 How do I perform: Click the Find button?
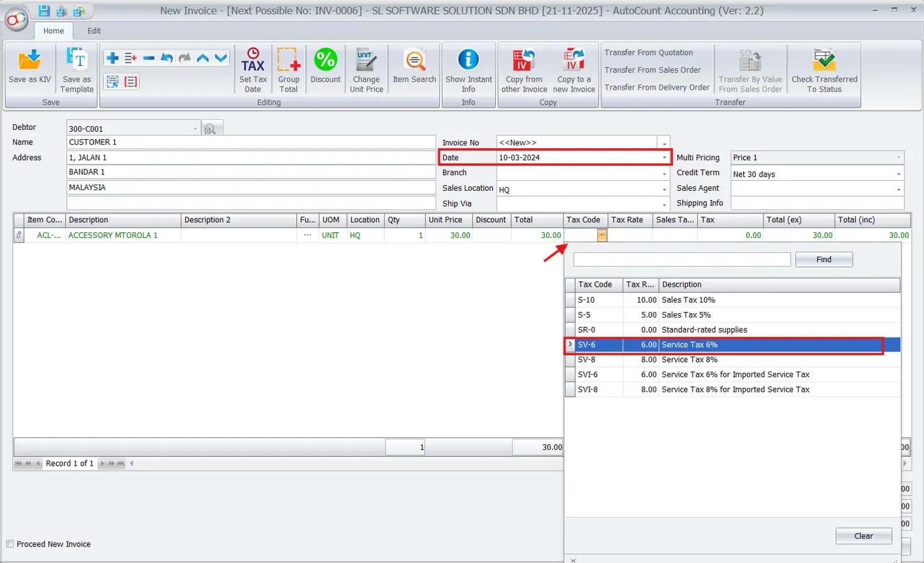point(824,259)
